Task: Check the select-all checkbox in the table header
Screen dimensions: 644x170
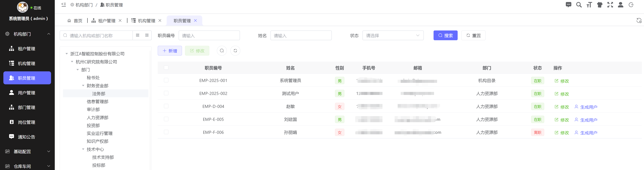Action: point(166,68)
